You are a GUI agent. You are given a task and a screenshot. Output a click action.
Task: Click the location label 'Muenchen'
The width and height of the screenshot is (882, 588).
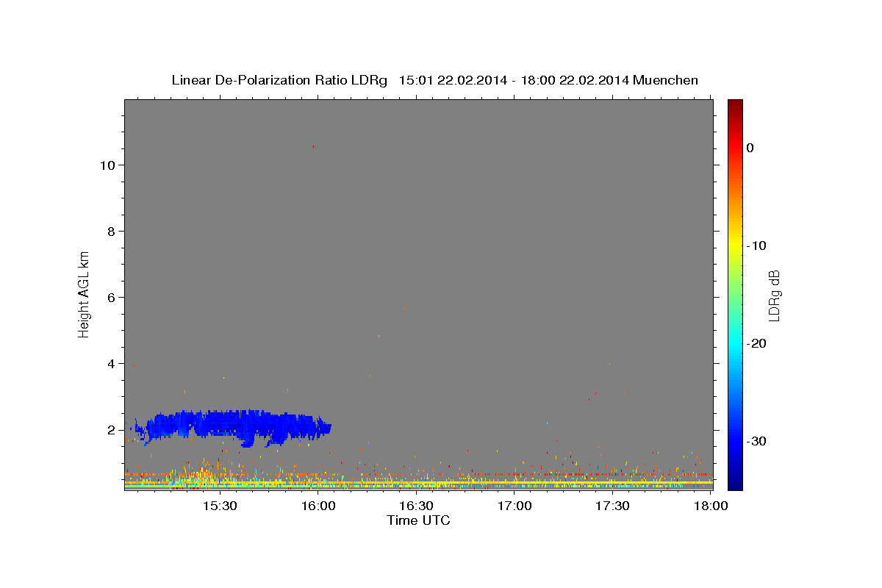pyautogui.click(x=666, y=80)
